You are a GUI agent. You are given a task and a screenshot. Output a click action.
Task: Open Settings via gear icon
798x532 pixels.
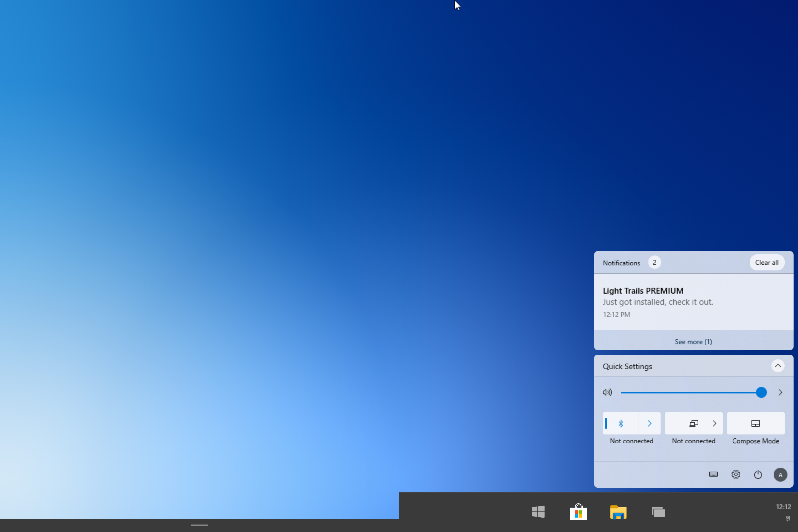pyautogui.click(x=736, y=474)
